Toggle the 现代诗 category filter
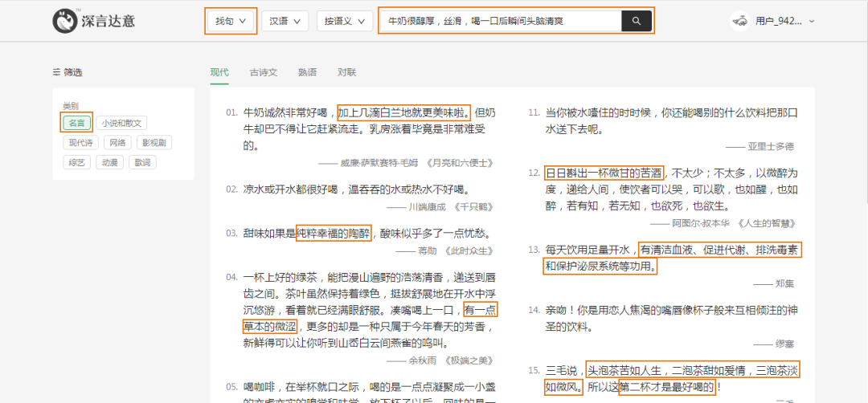This screenshot has width=868, height=403. [81, 143]
